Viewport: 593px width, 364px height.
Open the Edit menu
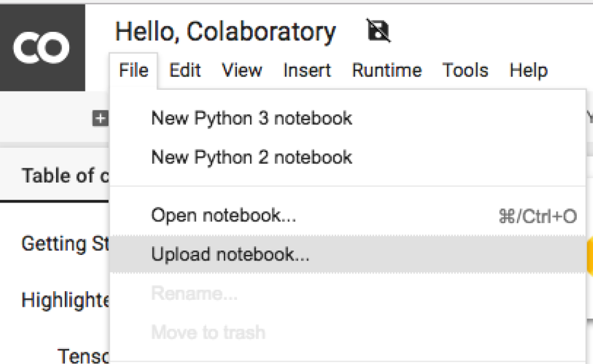185,70
